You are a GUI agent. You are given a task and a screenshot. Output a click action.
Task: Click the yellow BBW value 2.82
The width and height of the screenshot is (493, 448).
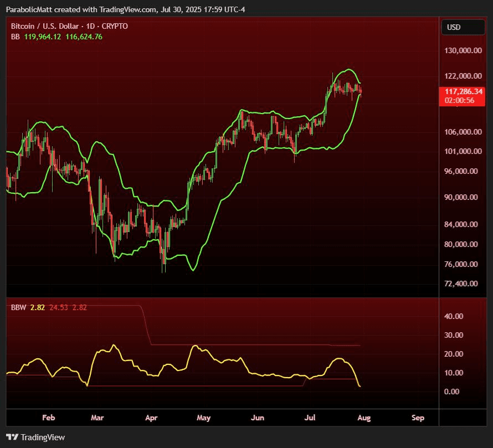point(38,307)
